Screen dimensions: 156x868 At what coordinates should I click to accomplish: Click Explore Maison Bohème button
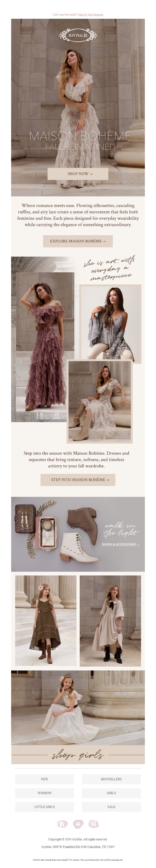tap(78, 241)
